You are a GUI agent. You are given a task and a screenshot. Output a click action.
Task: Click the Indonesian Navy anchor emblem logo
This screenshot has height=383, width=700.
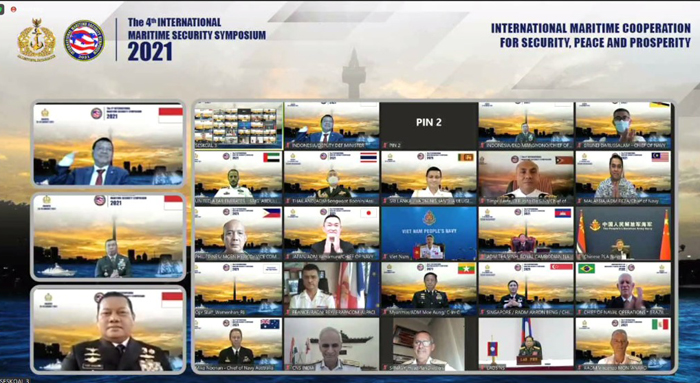click(37, 40)
